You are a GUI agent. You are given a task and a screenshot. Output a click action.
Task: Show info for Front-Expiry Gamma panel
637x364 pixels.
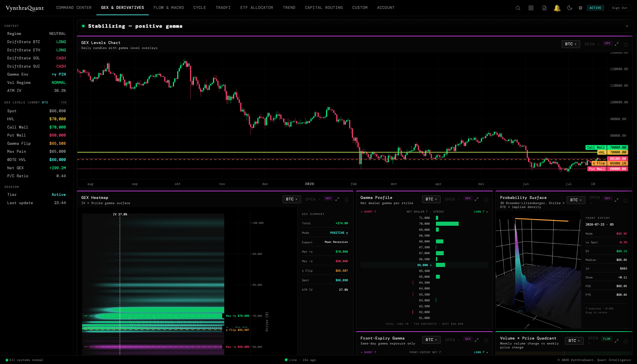(x=486, y=340)
